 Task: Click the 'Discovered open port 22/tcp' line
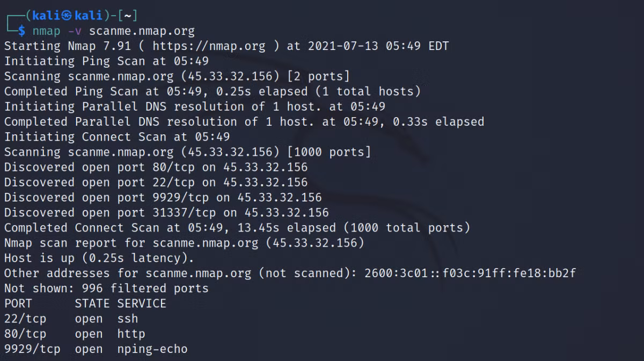[156, 182]
